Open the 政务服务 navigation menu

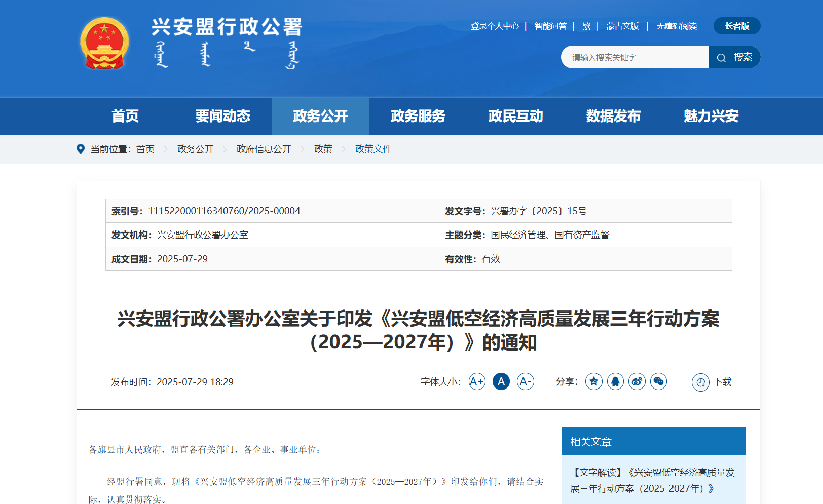coord(418,116)
